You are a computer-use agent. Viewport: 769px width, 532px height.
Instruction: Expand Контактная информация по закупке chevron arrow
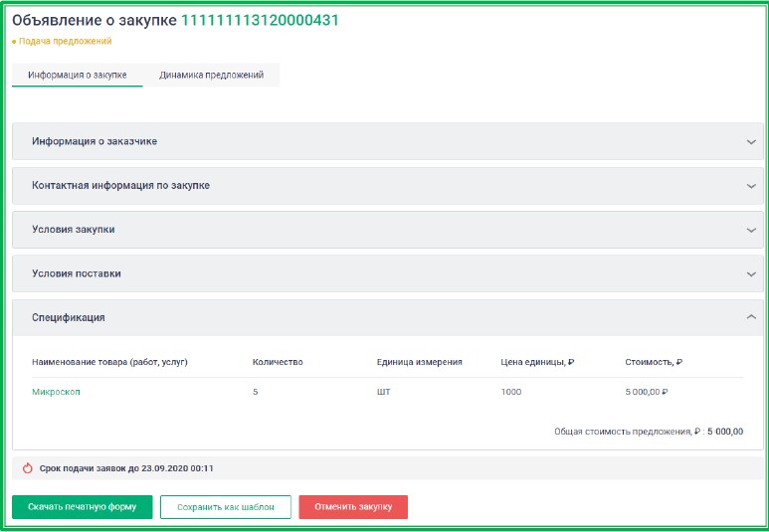click(x=751, y=186)
